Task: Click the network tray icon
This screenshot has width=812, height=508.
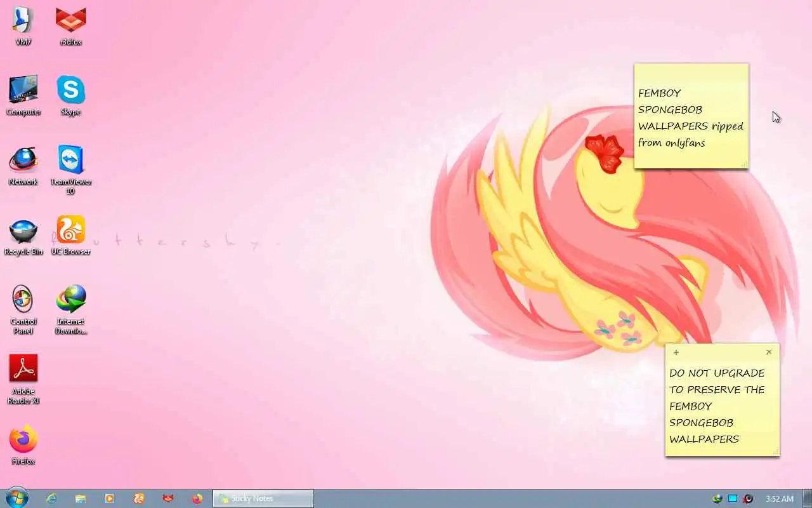Action: click(717, 498)
